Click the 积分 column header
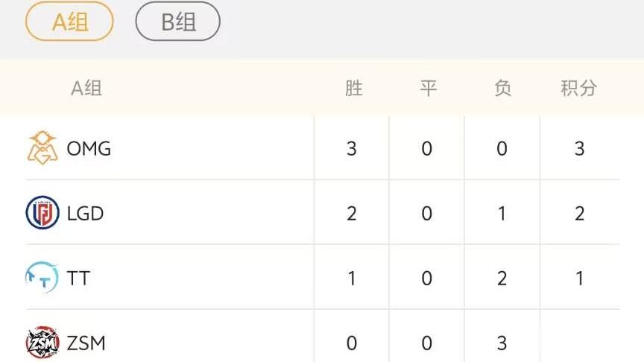Screen dimensions: 644x362 point(578,88)
